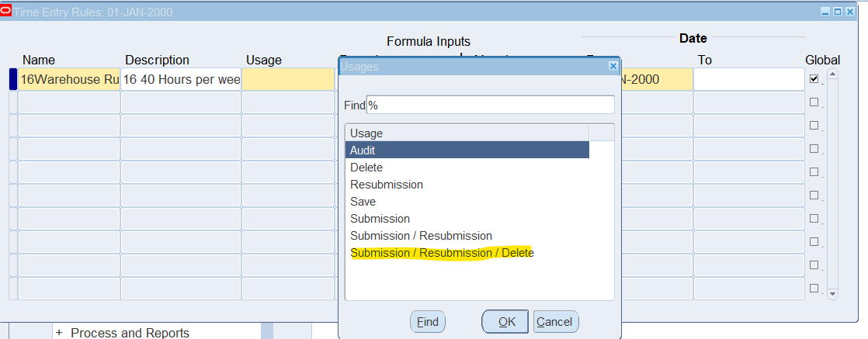The width and height of the screenshot is (868, 339).
Task: Enable the Global checkbox in third row
Action: point(814,126)
